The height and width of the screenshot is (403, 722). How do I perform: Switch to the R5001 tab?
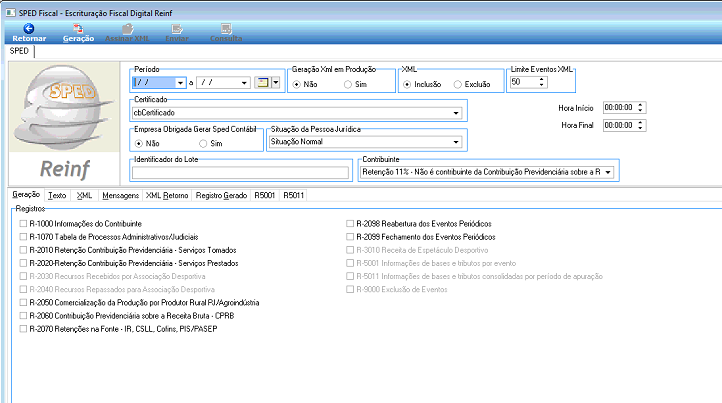point(264,195)
